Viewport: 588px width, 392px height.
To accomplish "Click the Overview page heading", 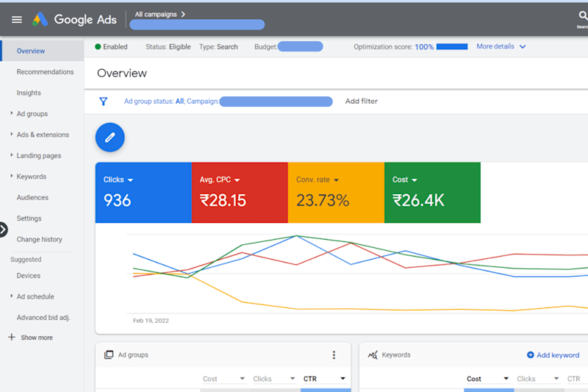I will (x=122, y=73).
